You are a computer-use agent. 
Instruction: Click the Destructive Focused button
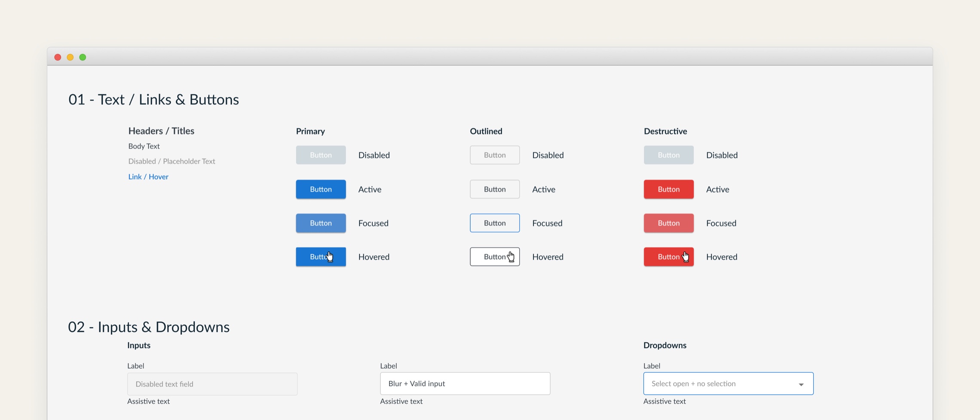(x=669, y=223)
